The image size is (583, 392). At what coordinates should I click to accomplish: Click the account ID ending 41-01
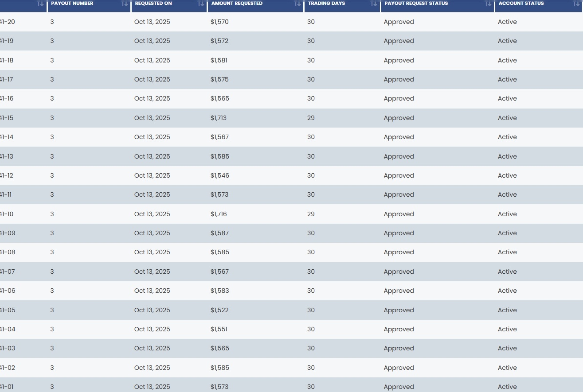pos(7,387)
